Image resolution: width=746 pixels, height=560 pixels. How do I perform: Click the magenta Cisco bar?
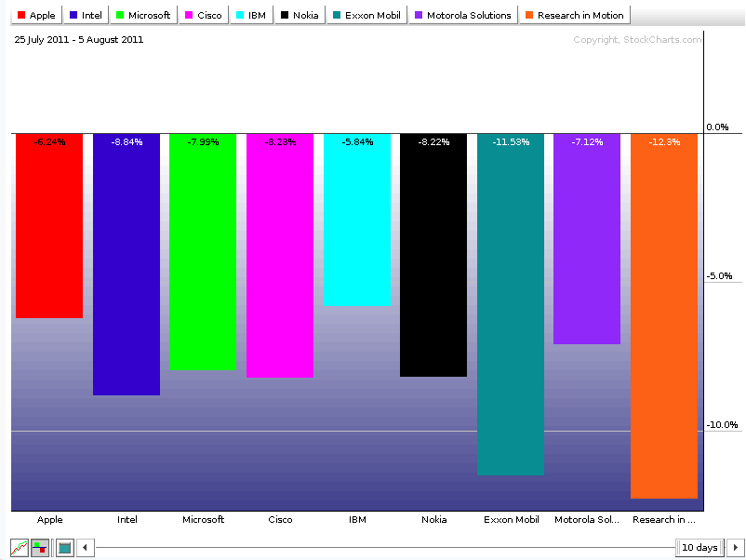tap(280, 256)
